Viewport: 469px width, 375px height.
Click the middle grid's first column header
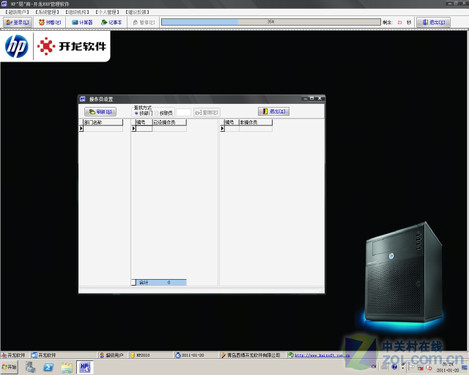(x=144, y=122)
